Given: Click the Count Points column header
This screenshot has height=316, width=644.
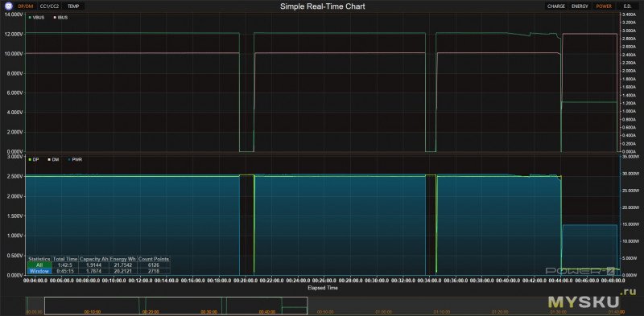Looking at the screenshot, I should click(x=154, y=260).
